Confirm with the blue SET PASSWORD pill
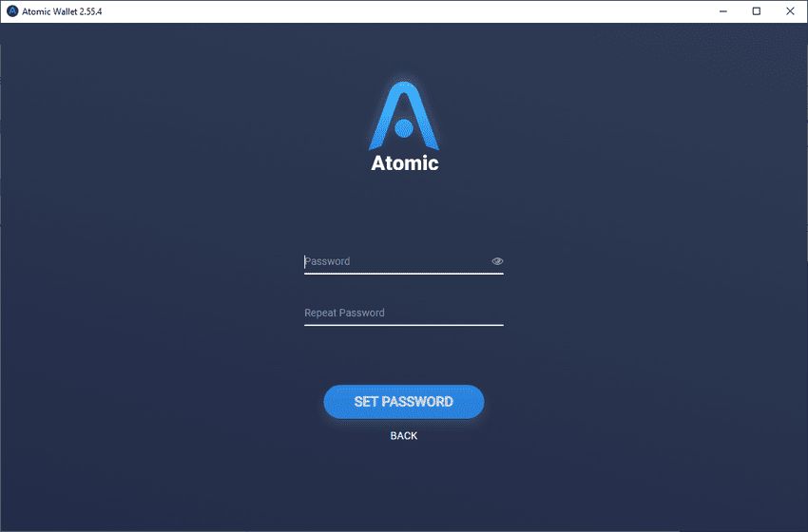This screenshot has width=808, height=532. [x=404, y=402]
